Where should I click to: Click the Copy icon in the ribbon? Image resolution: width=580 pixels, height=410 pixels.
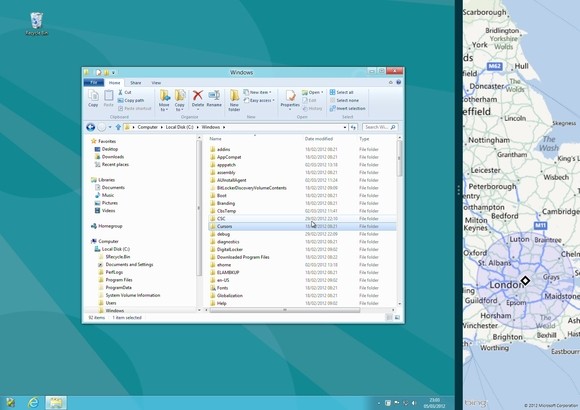(93, 98)
